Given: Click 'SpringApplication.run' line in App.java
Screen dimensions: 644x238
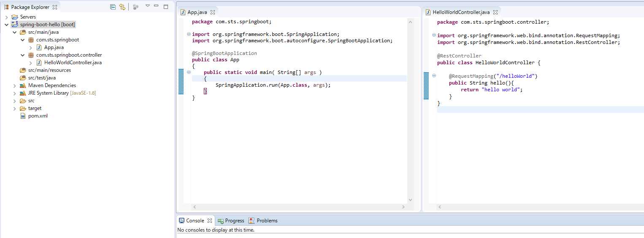Looking at the screenshot, I should tap(273, 85).
